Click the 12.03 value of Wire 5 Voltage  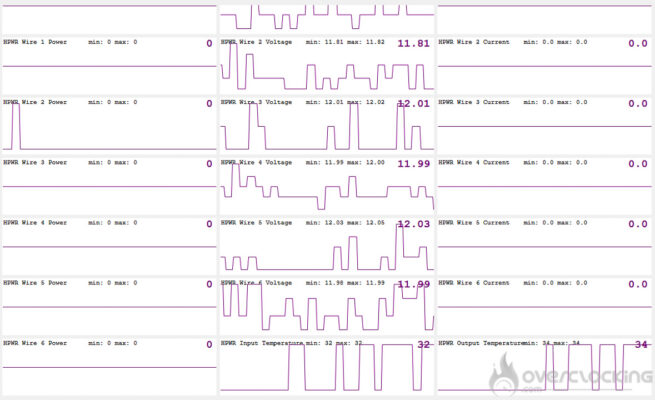pos(414,224)
